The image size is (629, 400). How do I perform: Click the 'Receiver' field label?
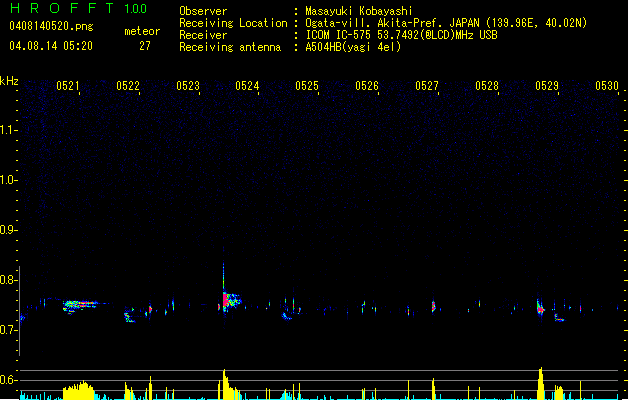tap(203, 35)
